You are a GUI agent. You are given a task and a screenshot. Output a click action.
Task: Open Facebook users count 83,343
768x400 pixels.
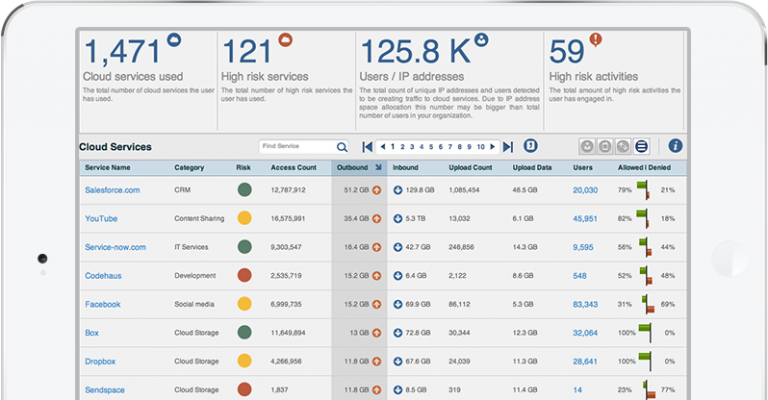point(585,304)
